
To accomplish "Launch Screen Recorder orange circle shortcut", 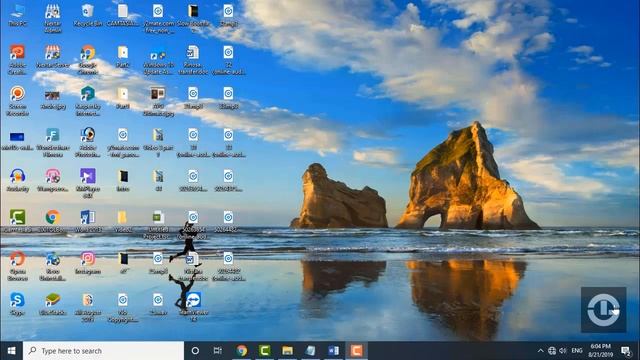I will [18, 101].
